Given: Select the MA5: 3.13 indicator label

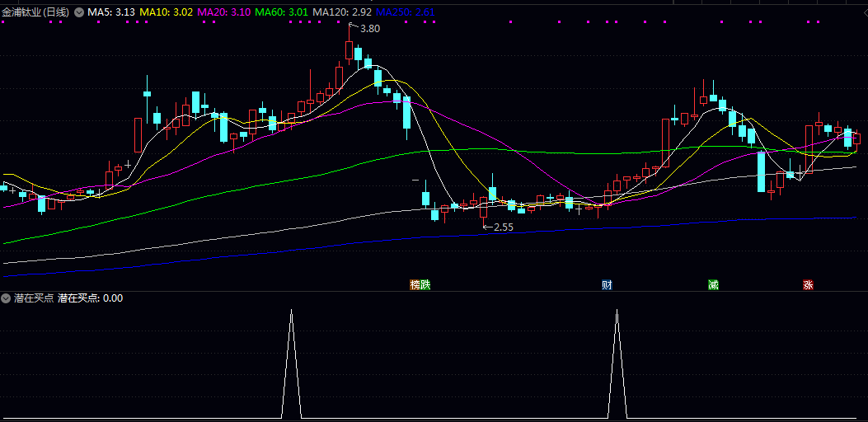Looking at the screenshot, I should 111,12.
